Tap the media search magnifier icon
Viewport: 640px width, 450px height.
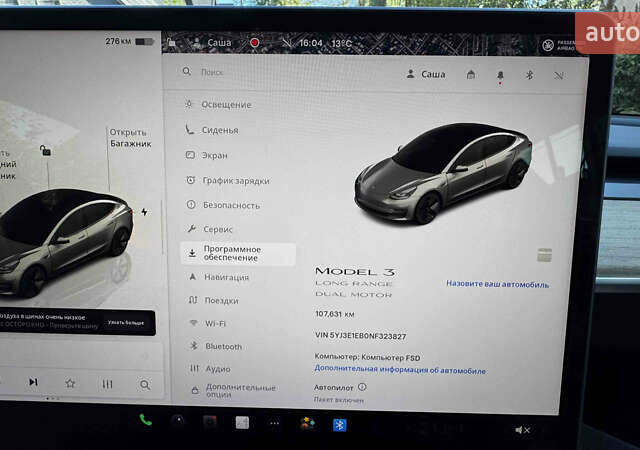(145, 384)
